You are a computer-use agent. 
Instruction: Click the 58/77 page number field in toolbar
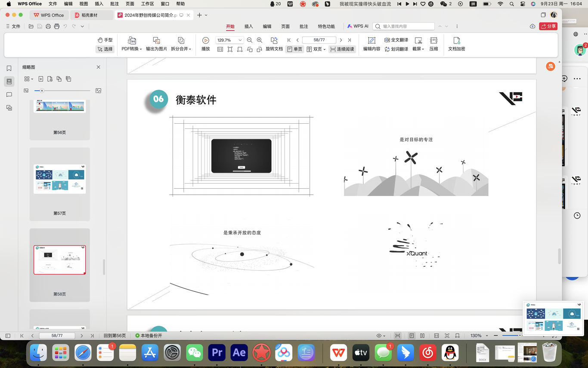(x=319, y=40)
